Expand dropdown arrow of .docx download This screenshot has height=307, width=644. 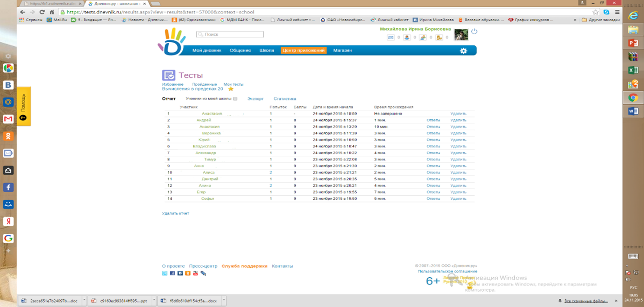224,300
